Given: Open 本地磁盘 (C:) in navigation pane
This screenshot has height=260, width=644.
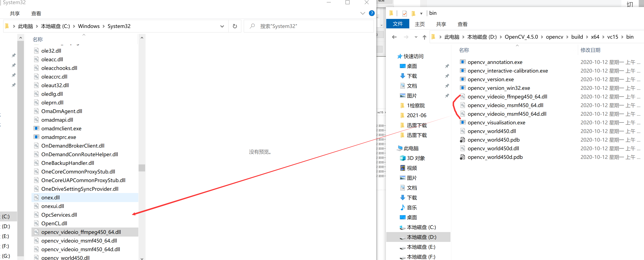Looking at the screenshot, I should [x=421, y=227].
